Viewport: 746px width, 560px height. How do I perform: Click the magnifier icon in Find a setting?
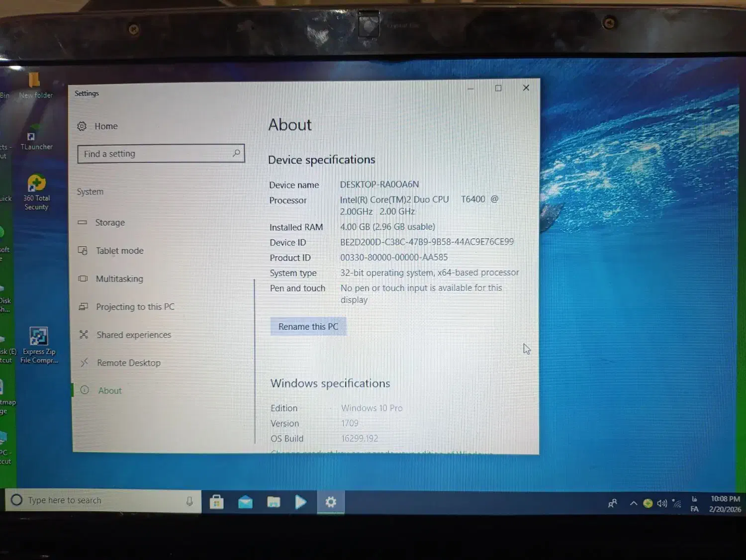coord(237,153)
